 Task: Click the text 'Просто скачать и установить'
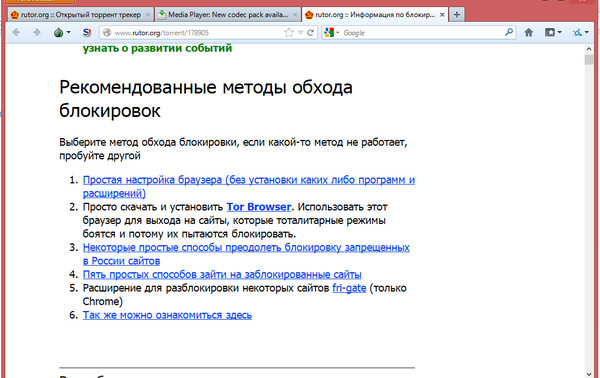tap(153, 207)
